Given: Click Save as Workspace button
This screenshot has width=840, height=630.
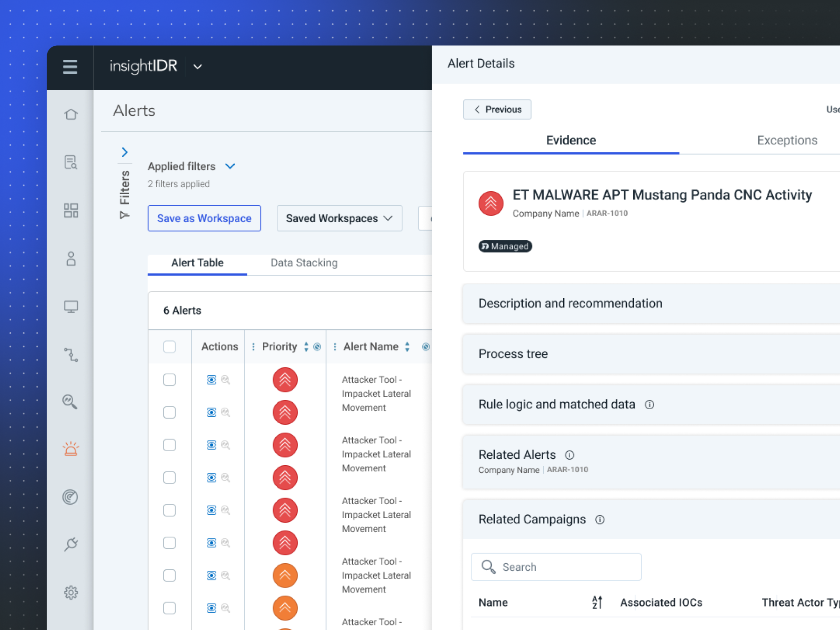Looking at the screenshot, I should pyautogui.click(x=204, y=218).
